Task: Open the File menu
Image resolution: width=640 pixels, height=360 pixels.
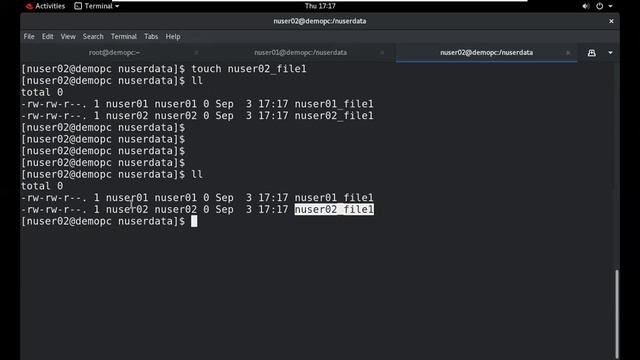Action: [x=29, y=36]
